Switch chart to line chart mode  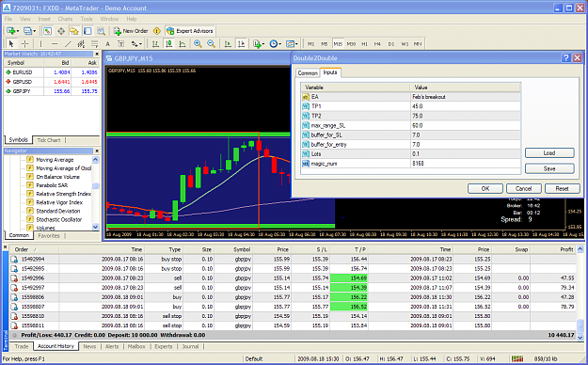click(183, 44)
